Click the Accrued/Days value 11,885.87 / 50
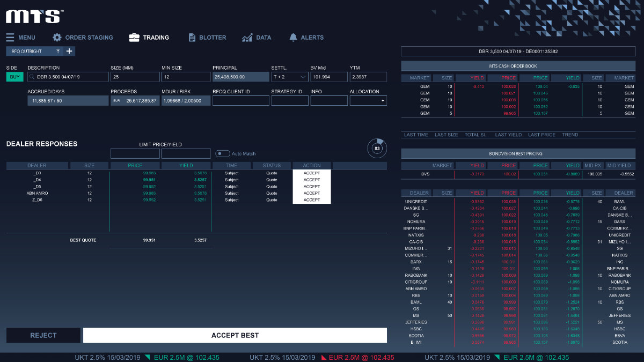644x362 pixels. click(x=68, y=100)
